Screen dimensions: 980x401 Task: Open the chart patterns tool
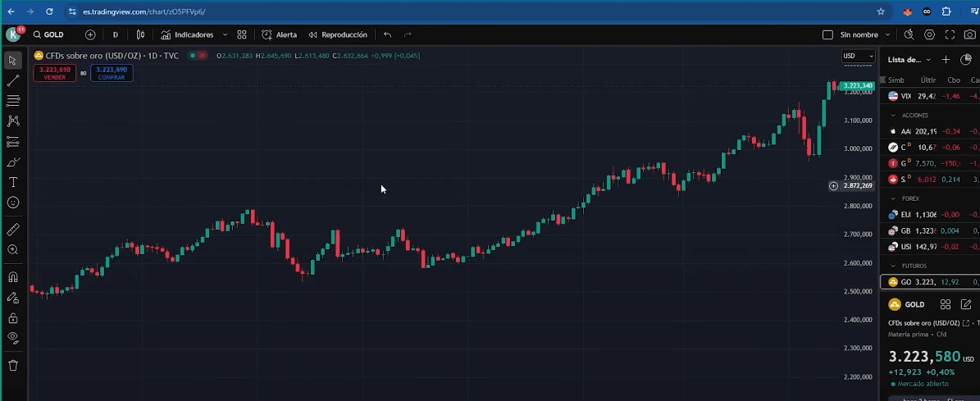12,121
